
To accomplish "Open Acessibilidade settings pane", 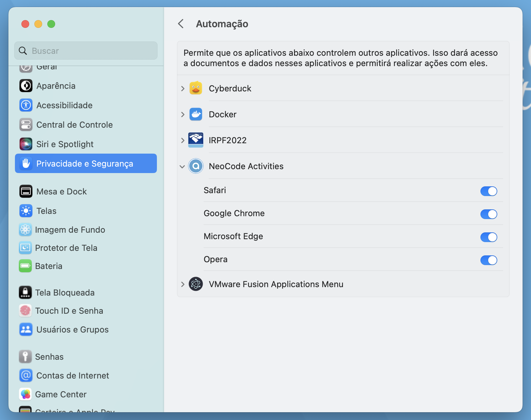I will [86, 105].
